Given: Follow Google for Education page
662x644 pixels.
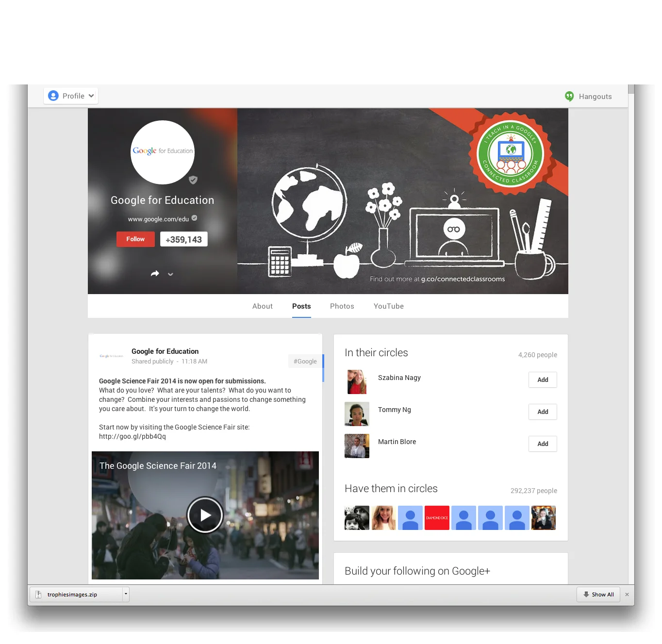Looking at the screenshot, I should point(135,239).
